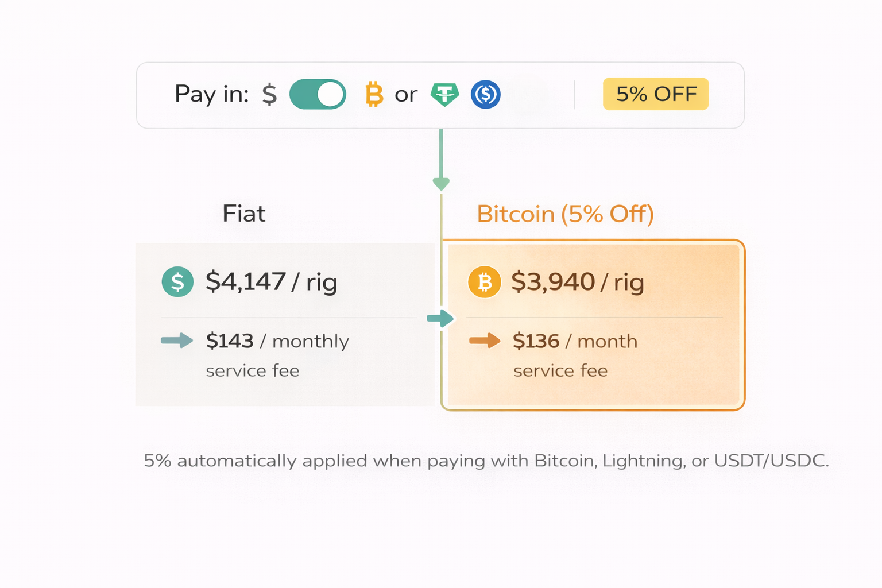The height and width of the screenshot is (588, 882).
Task: Select the Bitcoin (5% Off) heading
Action: click(565, 214)
